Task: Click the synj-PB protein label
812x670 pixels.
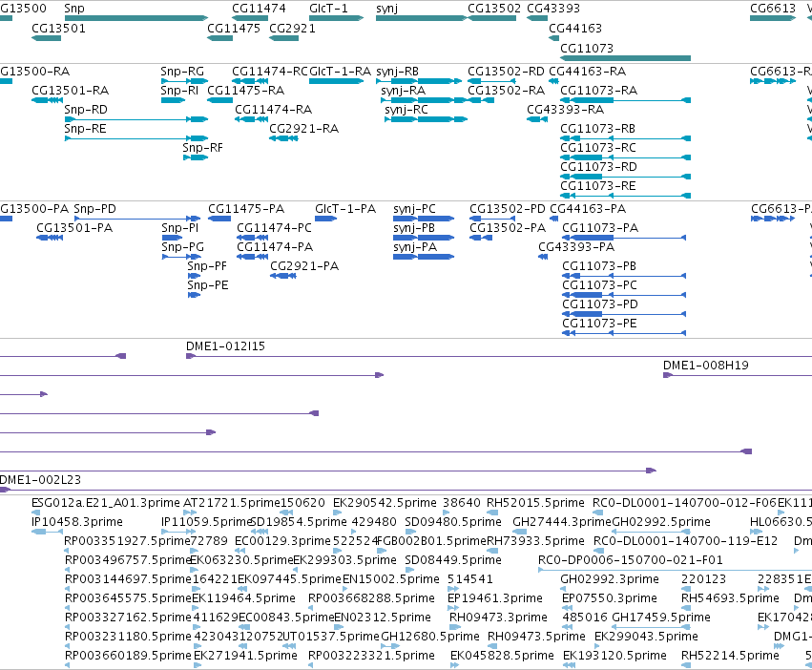Action: click(414, 228)
